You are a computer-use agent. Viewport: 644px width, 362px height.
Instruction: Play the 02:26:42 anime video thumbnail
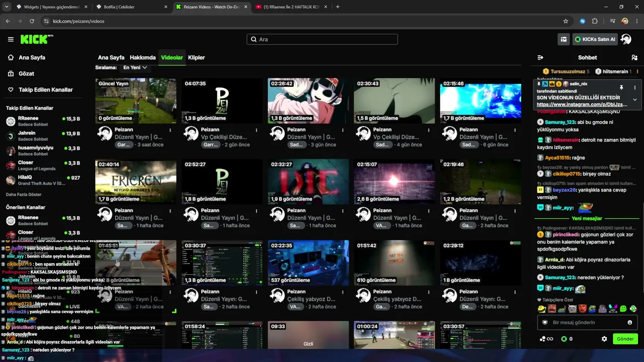[x=308, y=101]
